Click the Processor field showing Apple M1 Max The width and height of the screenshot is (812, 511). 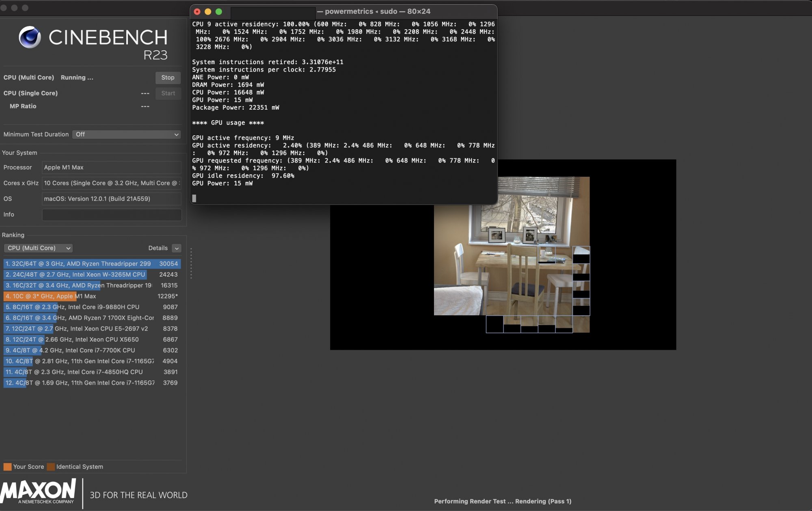click(x=112, y=168)
